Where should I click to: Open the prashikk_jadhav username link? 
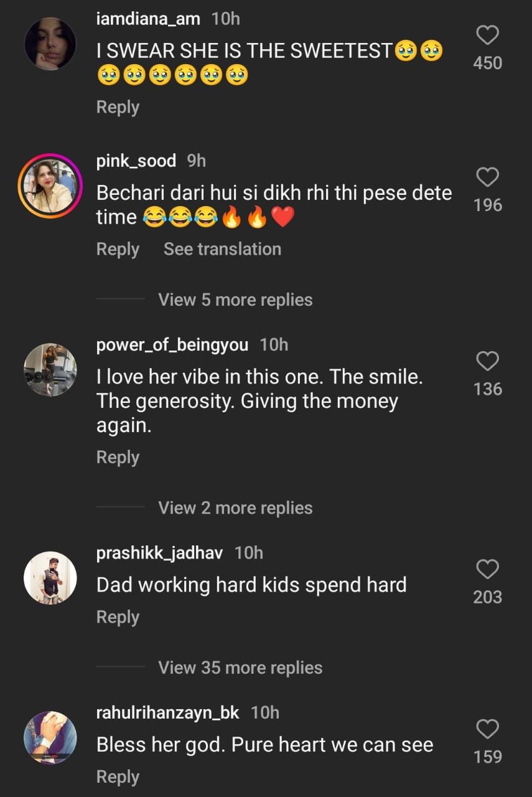click(159, 552)
